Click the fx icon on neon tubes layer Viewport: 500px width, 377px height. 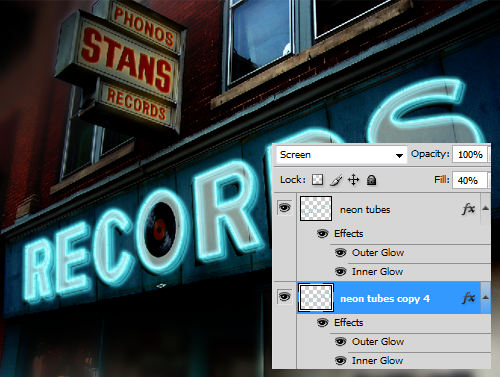click(468, 209)
